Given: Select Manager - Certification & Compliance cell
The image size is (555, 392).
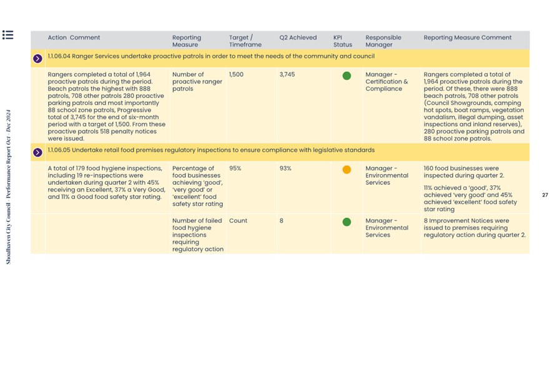Looking at the screenshot, I should [386, 82].
